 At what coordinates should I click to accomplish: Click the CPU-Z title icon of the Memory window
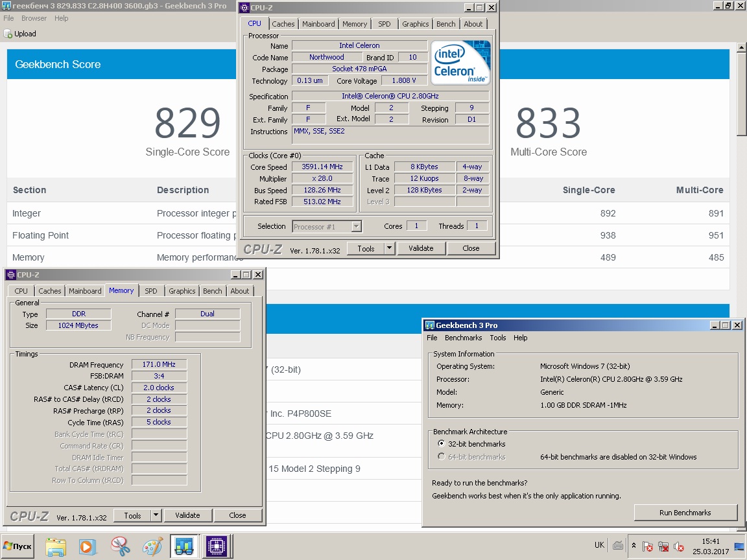(11, 275)
